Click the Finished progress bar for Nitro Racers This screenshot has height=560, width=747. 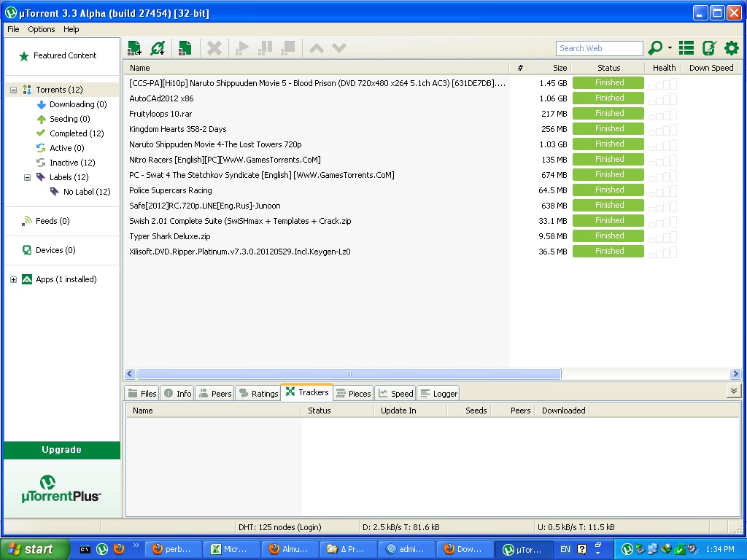608,159
